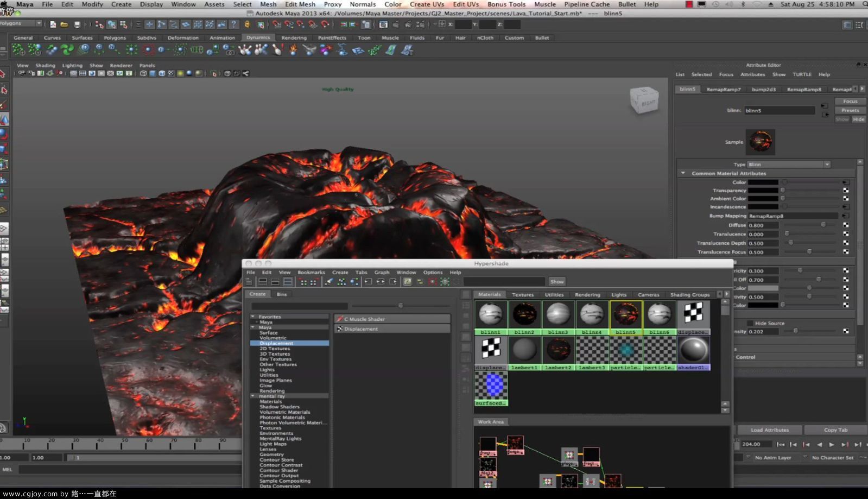Click the fire effect shelf icon
868x499 pixels.
[294, 50]
